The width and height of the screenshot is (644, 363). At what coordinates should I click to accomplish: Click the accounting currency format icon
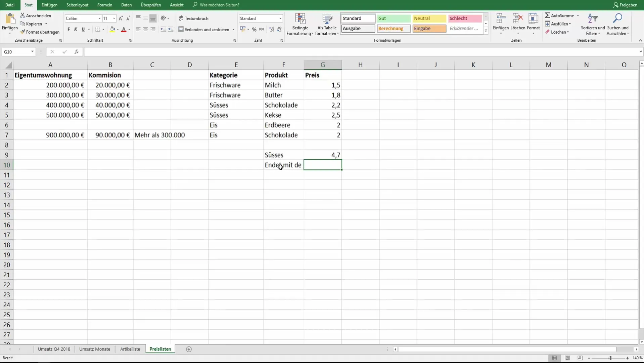coord(243,30)
